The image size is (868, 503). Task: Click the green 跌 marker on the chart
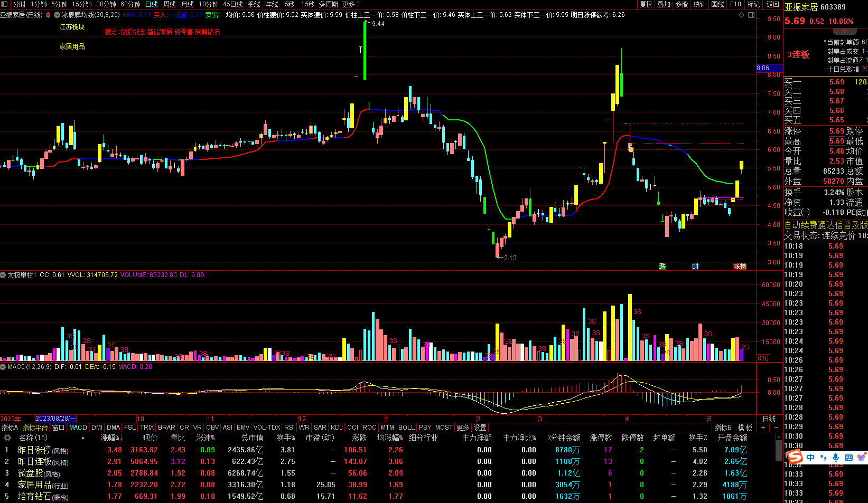[662, 266]
